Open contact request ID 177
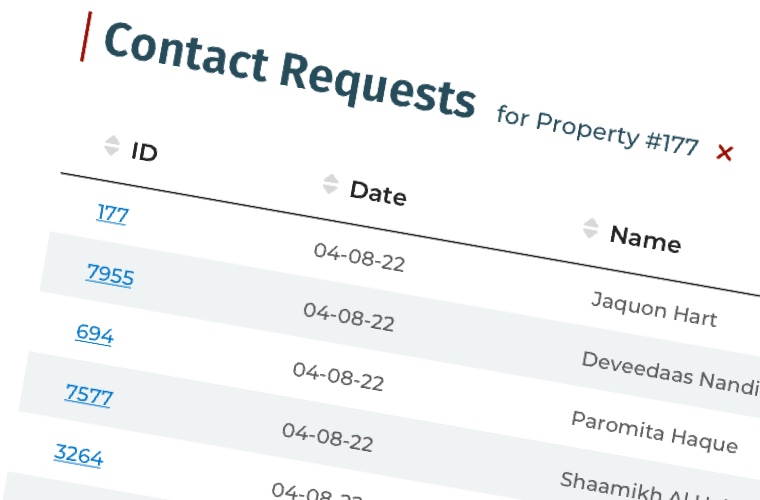The height and width of the screenshot is (500, 760). point(112,213)
